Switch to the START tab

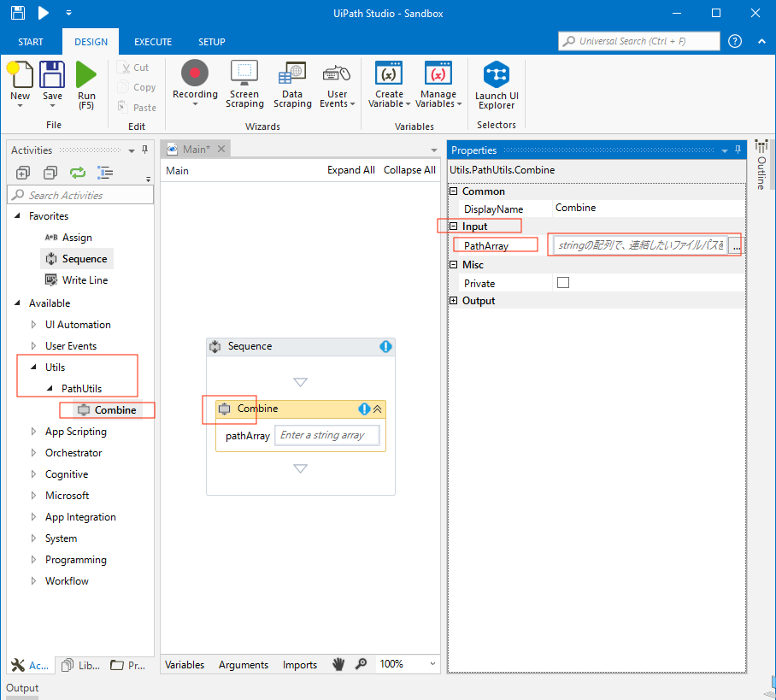(31, 42)
